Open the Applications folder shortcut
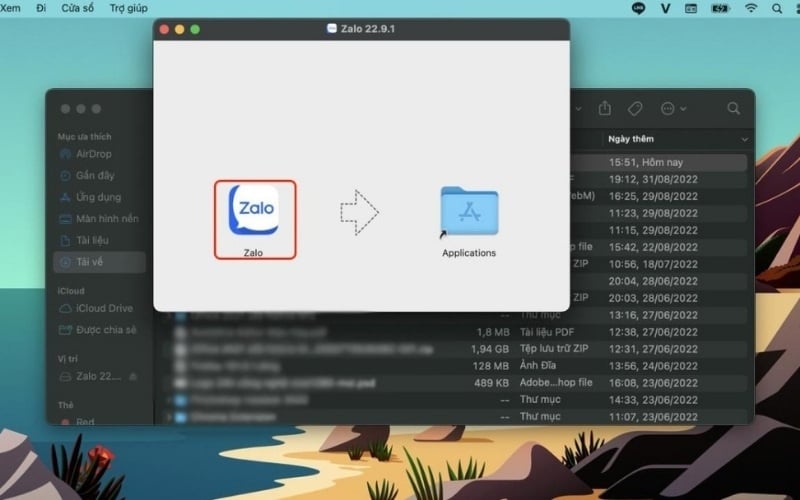 [x=469, y=211]
